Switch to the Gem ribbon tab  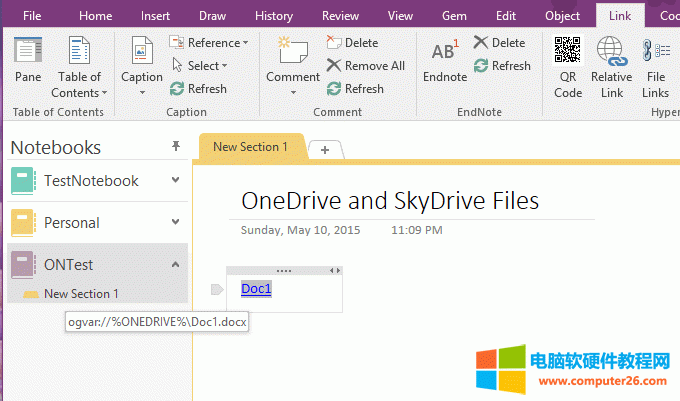(454, 15)
